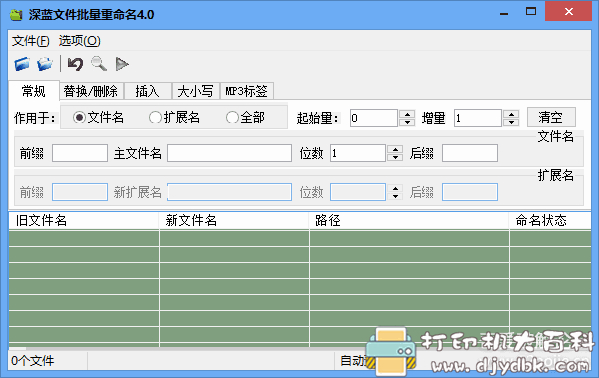Click the add files toolbar icon
Image resolution: width=599 pixels, height=378 pixels.
pyautogui.click(x=45, y=64)
